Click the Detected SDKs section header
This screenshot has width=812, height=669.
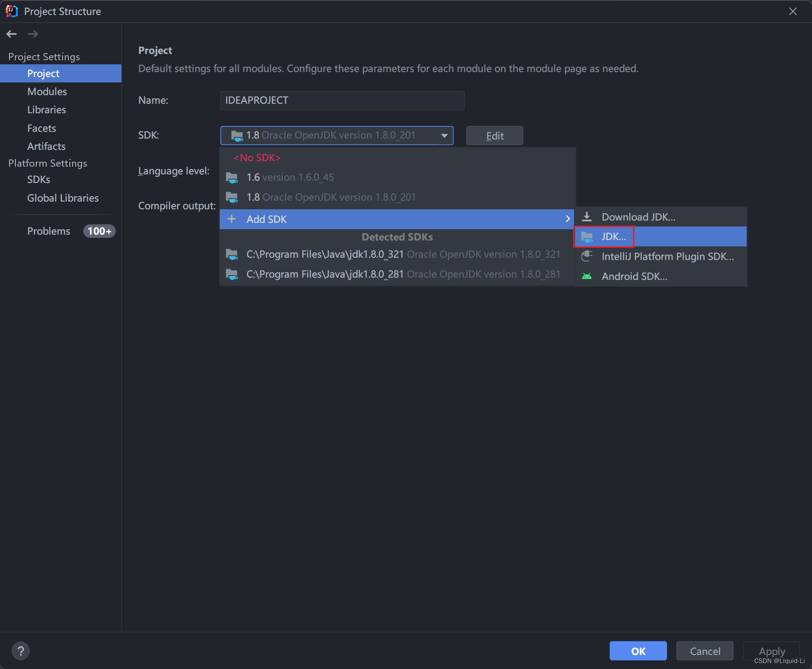[x=397, y=237]
